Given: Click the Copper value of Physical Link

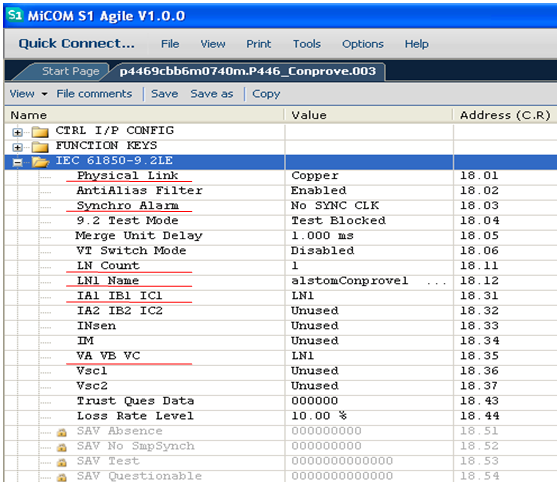Looking at the screenshot, I should point(315,176).
